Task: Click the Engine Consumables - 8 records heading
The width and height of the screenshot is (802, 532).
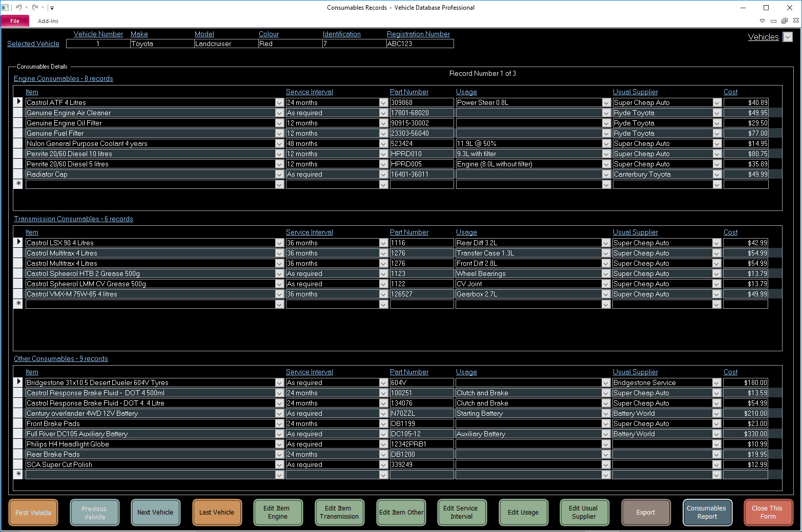Action: (x=64, y=78)
